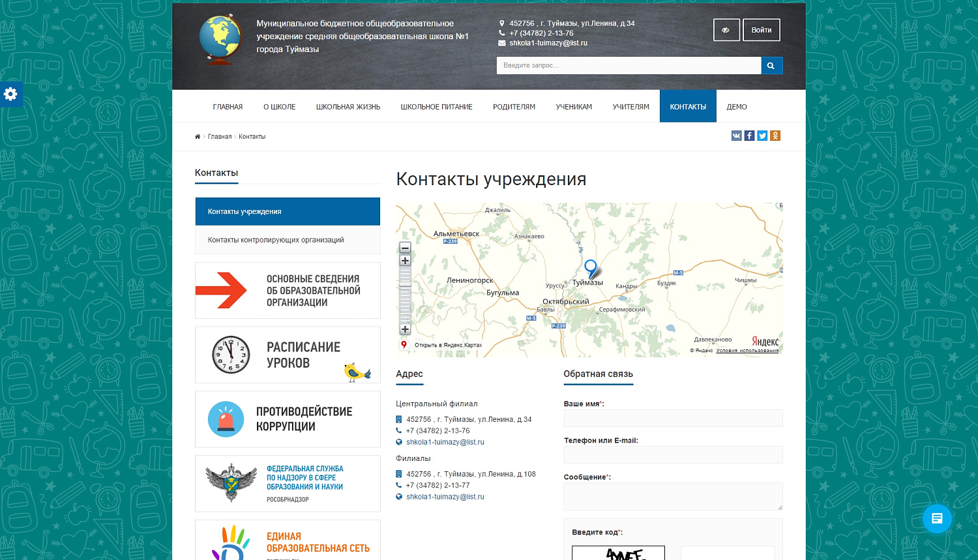Open the shkola1-tuimazy@list.ru email link

(445, 442)
